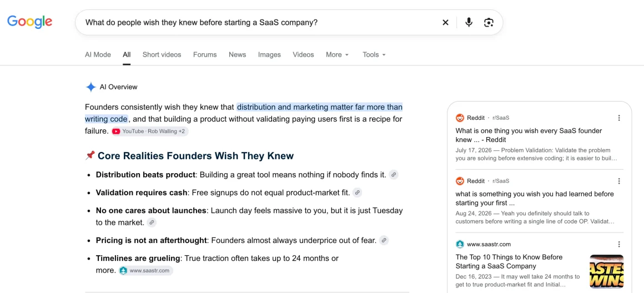
Task: Open link icon after Pricing is not an afterthought
Action: 384,240
